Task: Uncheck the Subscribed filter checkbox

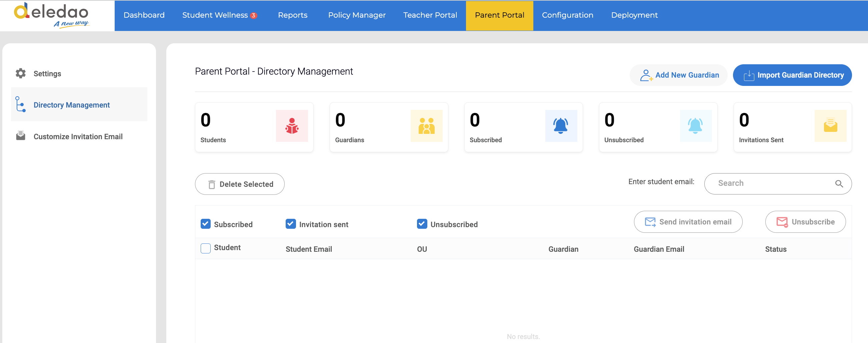Action: pos(206,224)
